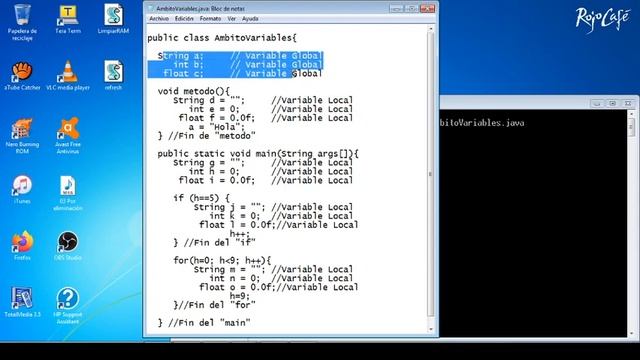Image resolution: width=640 pixels, height=360 pixels.
Task: Minimize the Notepad window
Action: click(x=396, y=8)
